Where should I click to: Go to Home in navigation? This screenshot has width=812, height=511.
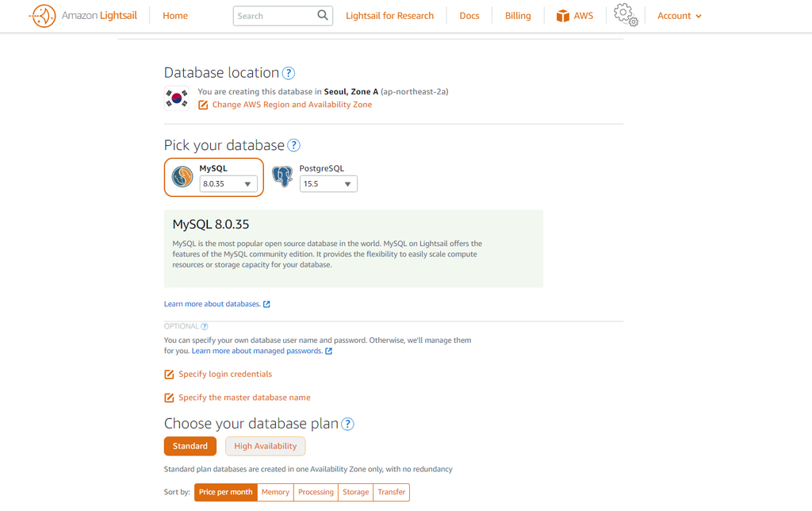point(175,16)
